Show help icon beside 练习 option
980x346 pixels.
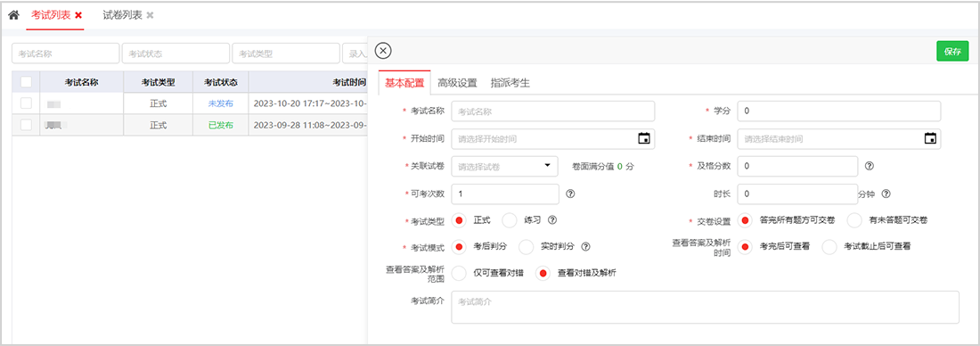click(x=551, y=220)
